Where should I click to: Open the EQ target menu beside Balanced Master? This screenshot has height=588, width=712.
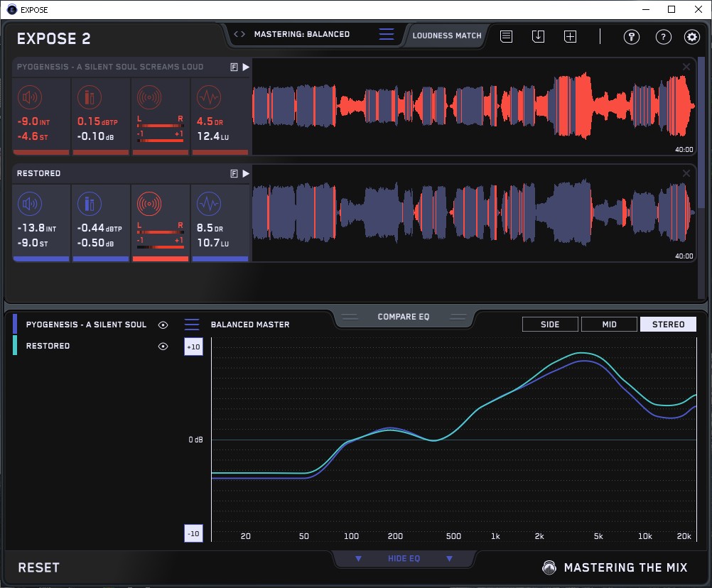192,325
